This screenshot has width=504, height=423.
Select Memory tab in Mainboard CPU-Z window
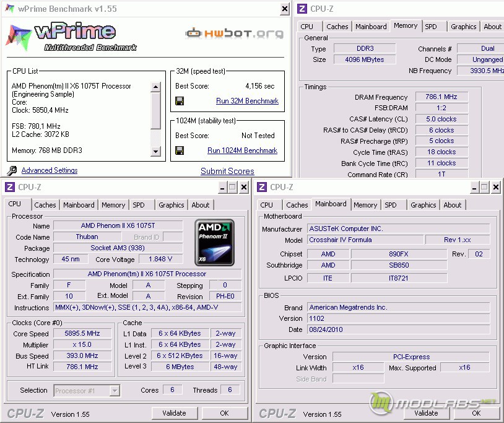tap(365, 205)
